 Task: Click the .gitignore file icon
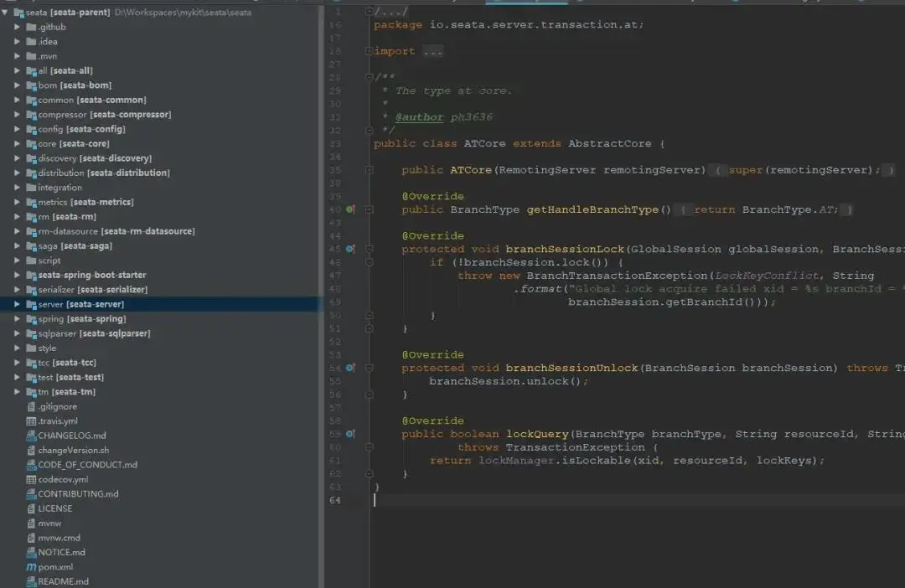(31, 406)
